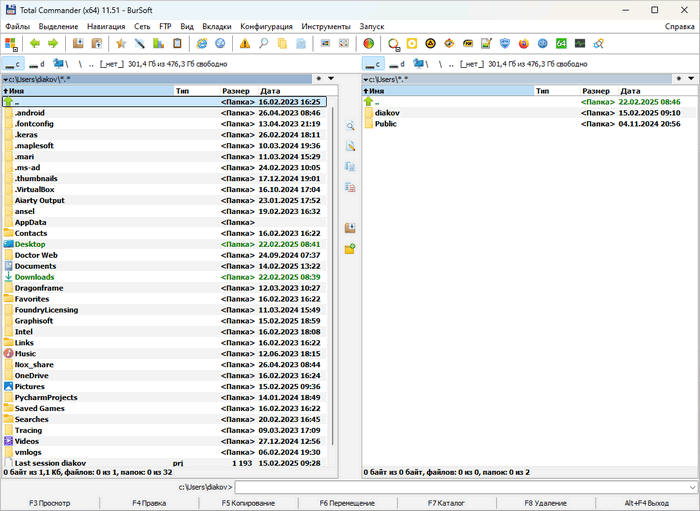Click the green 64 icon in toolbar
Image resolution: width=700 pixels, height=511 pixels.
click(561, 43)
